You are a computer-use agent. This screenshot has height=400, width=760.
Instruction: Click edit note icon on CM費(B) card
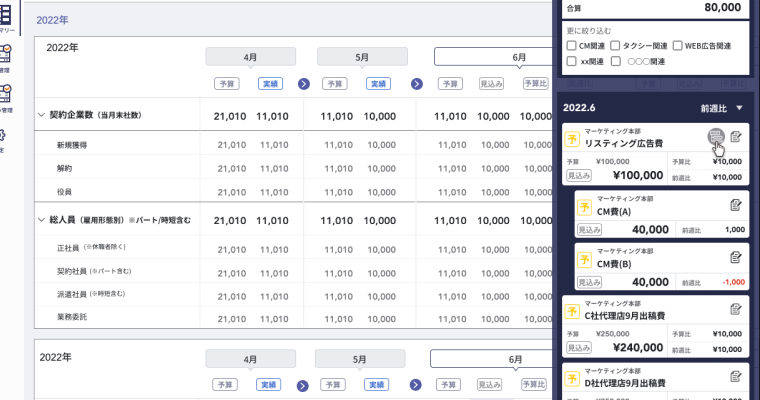[x=736, y=257]
